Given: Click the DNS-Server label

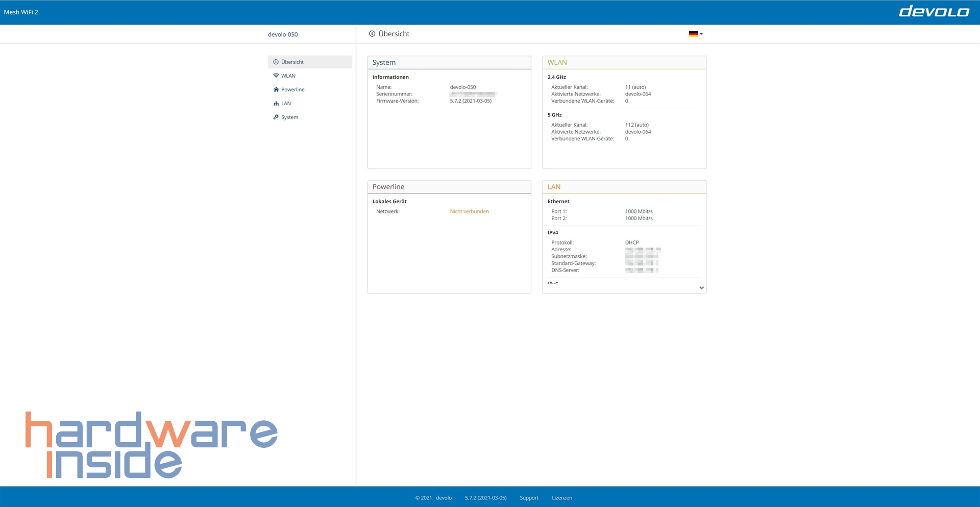Looking at the screenshot, I should click(x=565, y=270).
